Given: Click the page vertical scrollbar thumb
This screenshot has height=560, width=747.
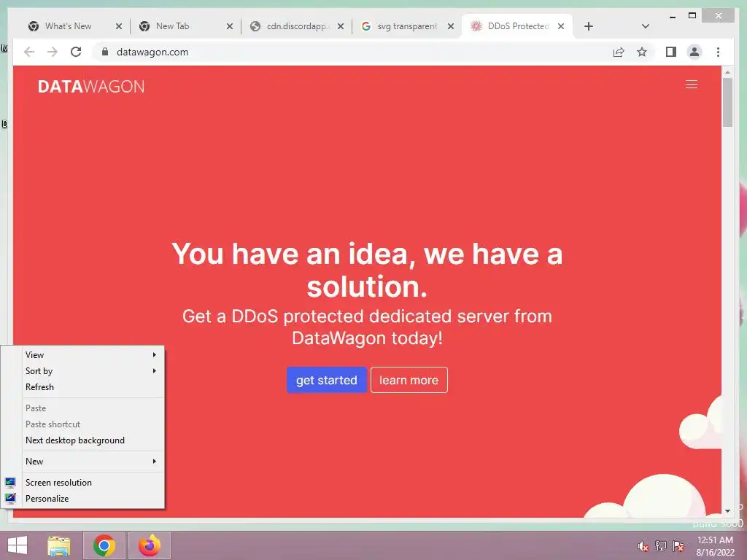Looking at the screenshot, I should coord(727,102).
